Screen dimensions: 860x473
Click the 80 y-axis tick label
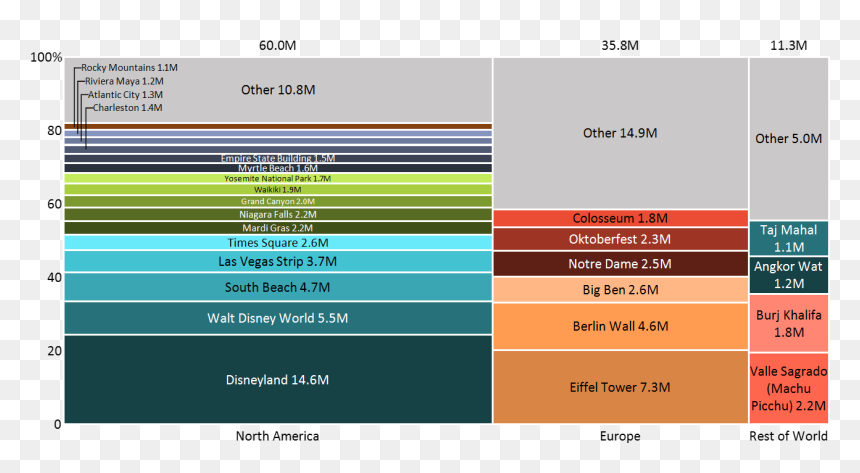54,131
